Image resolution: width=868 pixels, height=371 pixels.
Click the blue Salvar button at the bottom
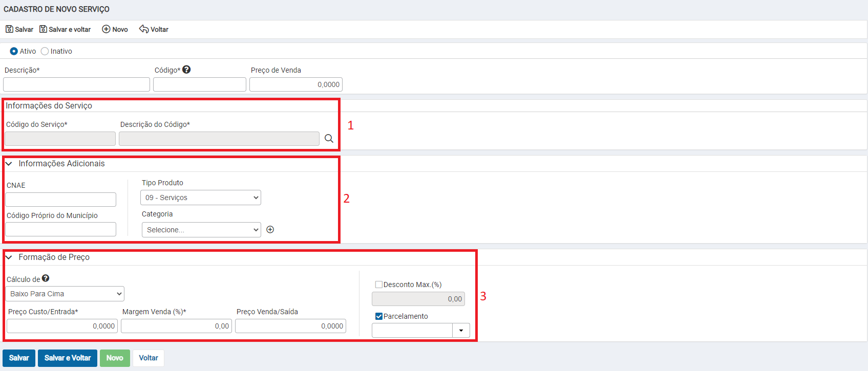(19, 358)
